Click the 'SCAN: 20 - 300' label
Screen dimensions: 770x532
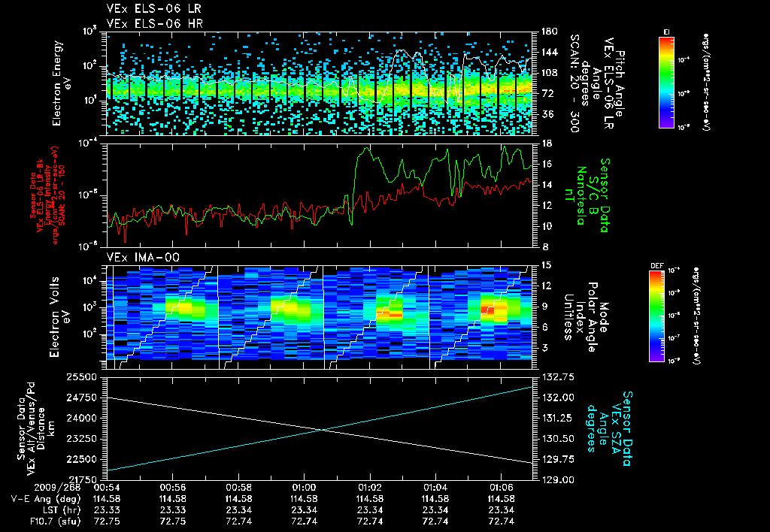(x=575, y=83)
